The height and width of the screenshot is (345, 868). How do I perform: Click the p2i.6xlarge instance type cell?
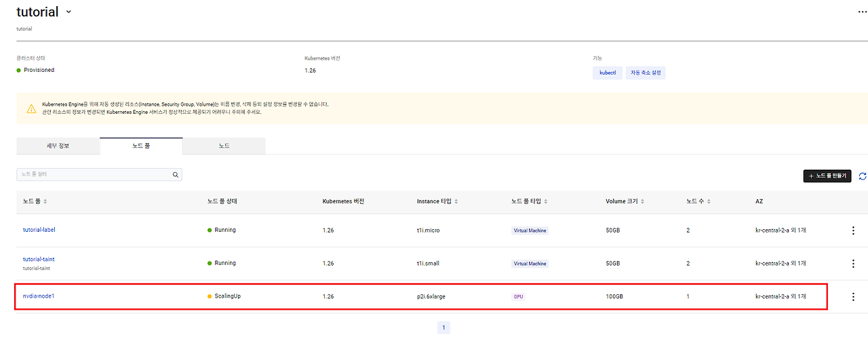click(x=431, y=296)
